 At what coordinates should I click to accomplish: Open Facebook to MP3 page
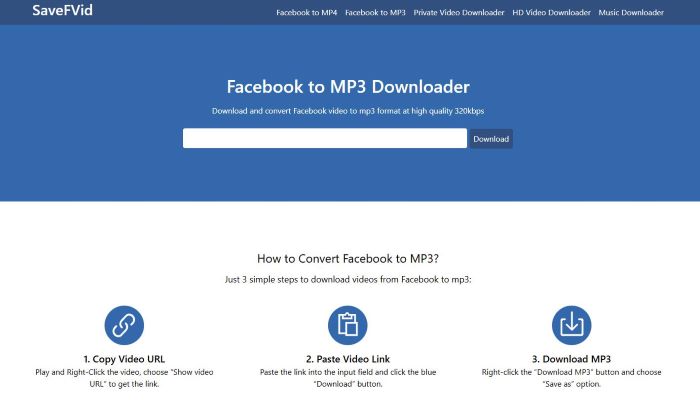coord(375,12)
